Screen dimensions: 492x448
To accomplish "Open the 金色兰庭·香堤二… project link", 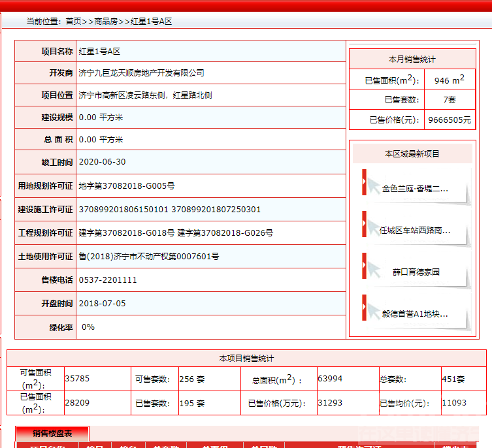I will [x=415, y=189].
